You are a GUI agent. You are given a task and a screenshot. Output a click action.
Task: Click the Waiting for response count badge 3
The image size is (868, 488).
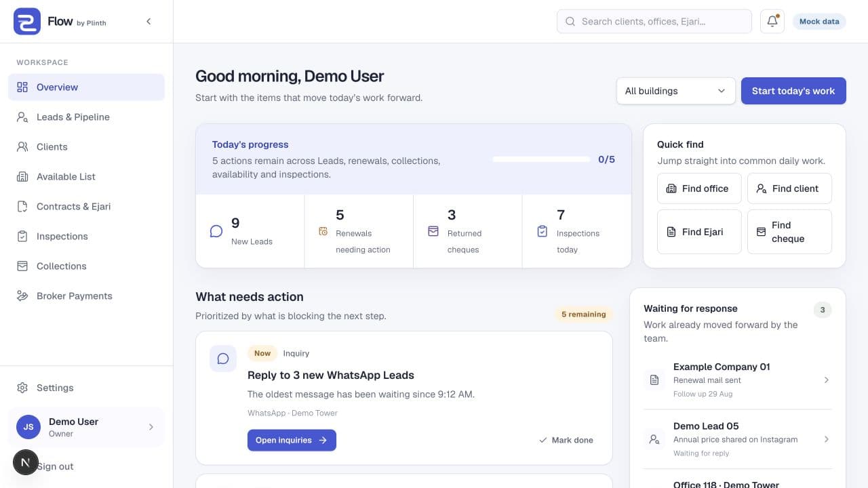823,310
